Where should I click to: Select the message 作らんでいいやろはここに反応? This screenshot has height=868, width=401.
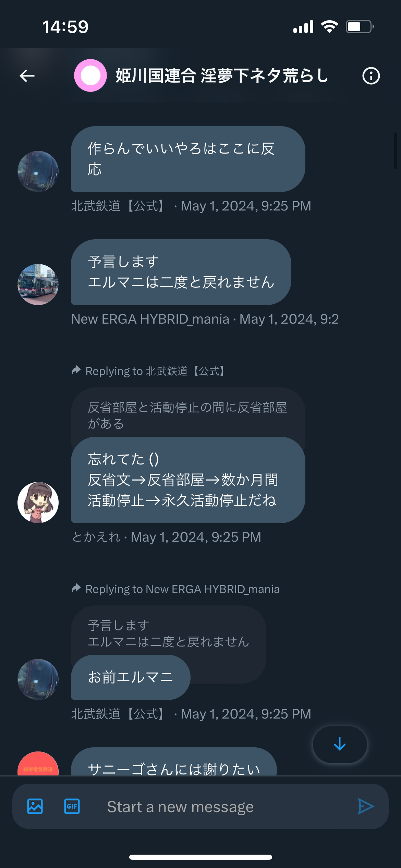(188, 159)
